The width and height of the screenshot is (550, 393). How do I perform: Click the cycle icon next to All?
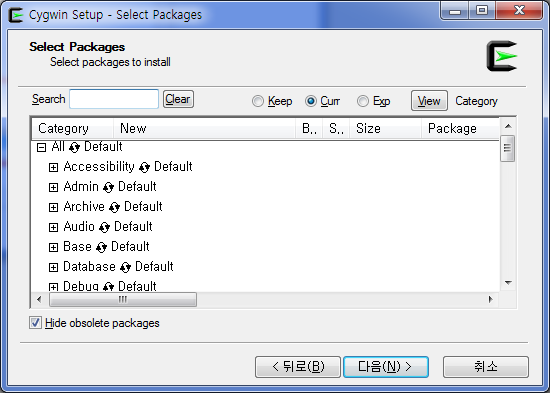(x=74, y=147)
